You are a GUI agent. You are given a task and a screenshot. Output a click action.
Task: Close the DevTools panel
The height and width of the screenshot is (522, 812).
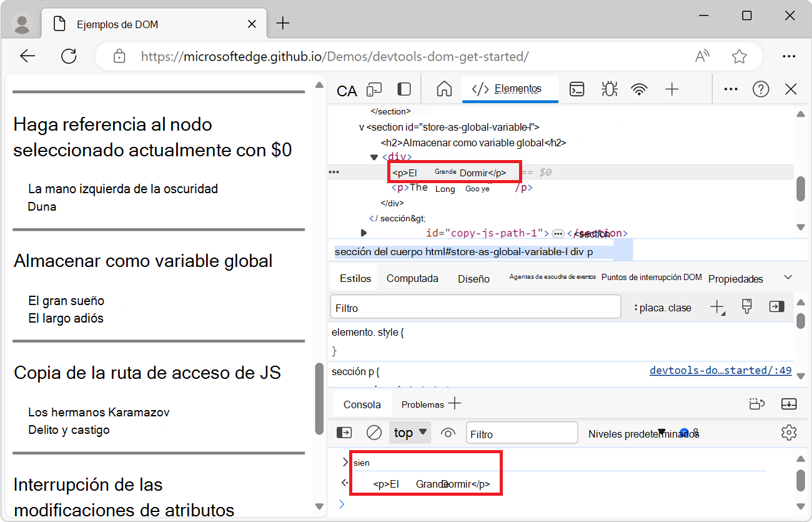(791, 89)
